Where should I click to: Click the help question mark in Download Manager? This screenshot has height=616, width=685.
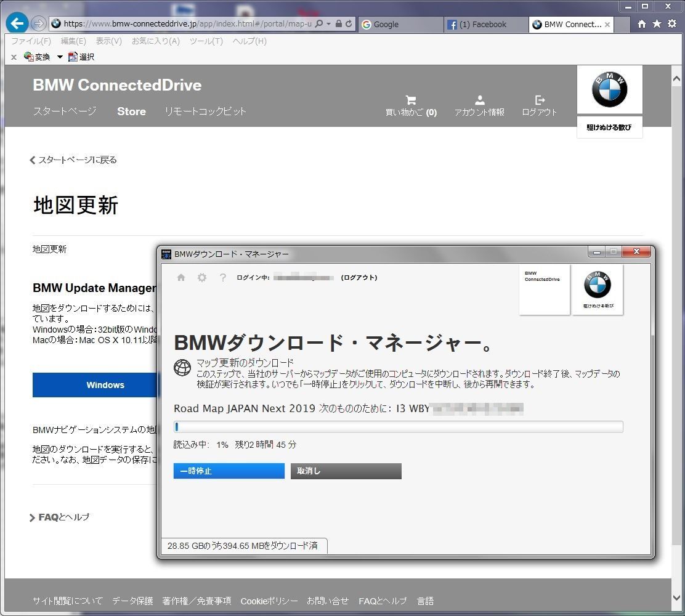point(223,277)
